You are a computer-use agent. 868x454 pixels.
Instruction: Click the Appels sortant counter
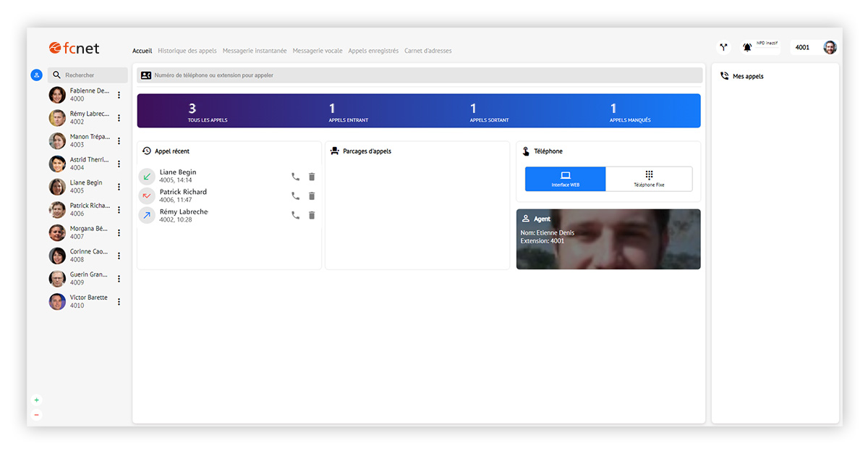[x=489, y=112]
